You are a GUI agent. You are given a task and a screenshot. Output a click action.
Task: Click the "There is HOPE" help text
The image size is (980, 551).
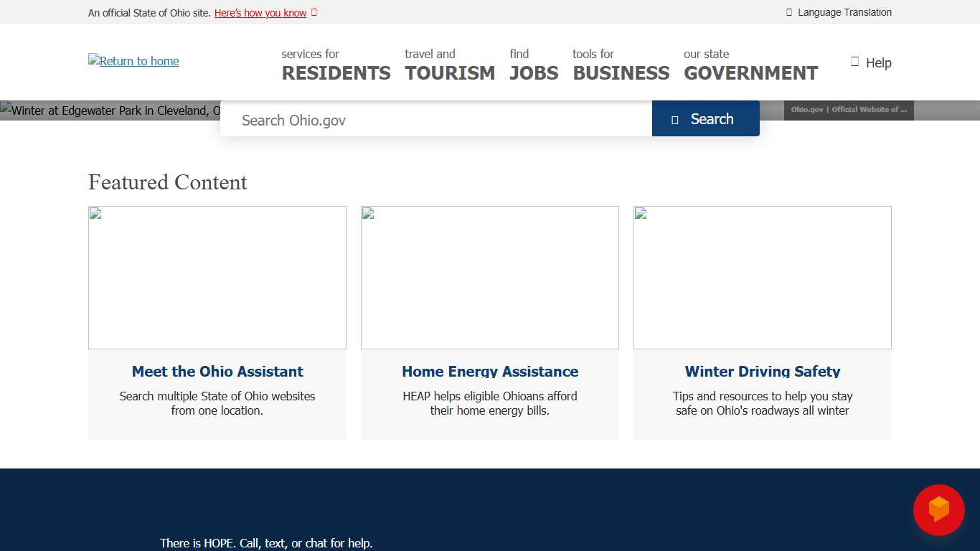tap(266, 543)
